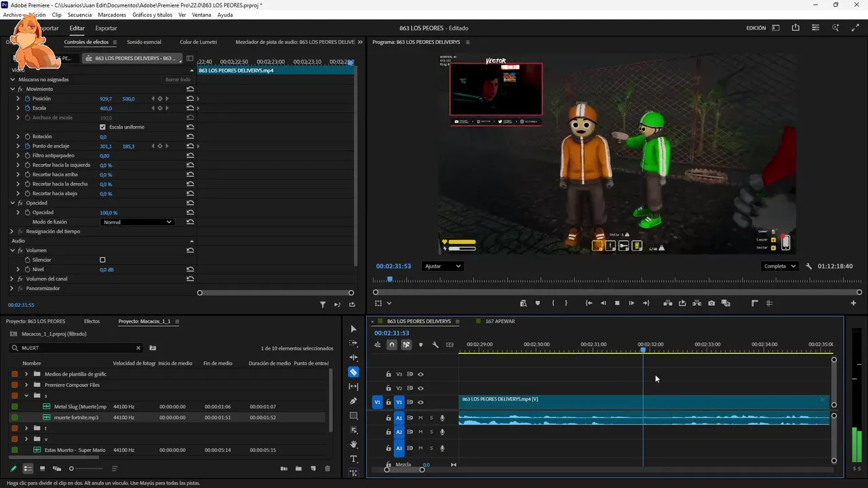Clear the MUERT search field
The image size is (868, 488).
pos(138,348)
